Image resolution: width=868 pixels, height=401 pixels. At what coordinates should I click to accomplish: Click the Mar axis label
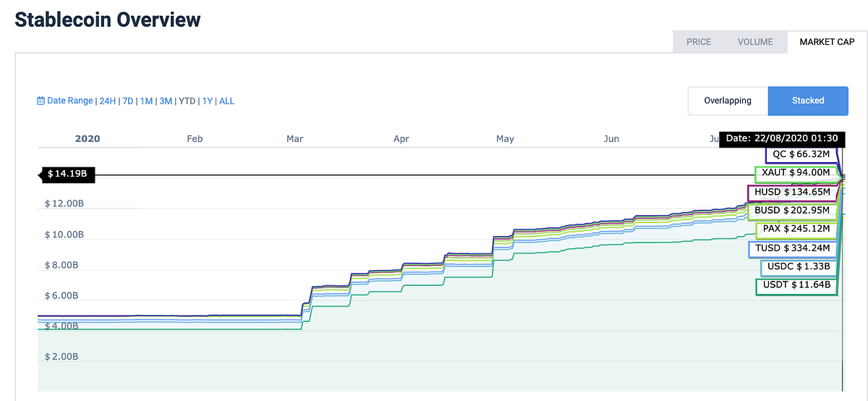(x=295, y=138)
